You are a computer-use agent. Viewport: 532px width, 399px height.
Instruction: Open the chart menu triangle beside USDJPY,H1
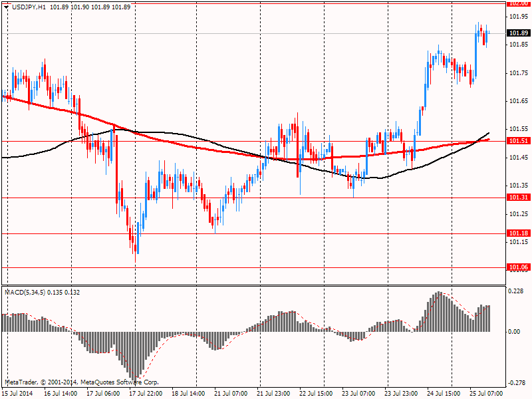tap(6, 7)
